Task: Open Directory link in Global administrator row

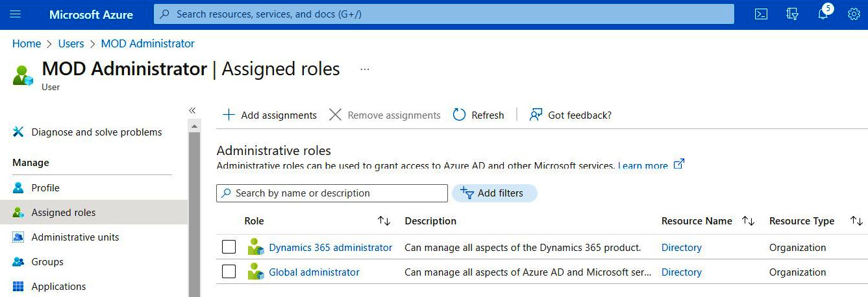Action: [x=682, y=272]
